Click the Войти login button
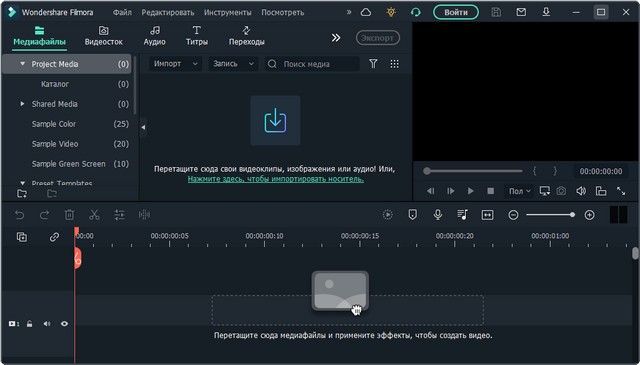 coord(456,12)
